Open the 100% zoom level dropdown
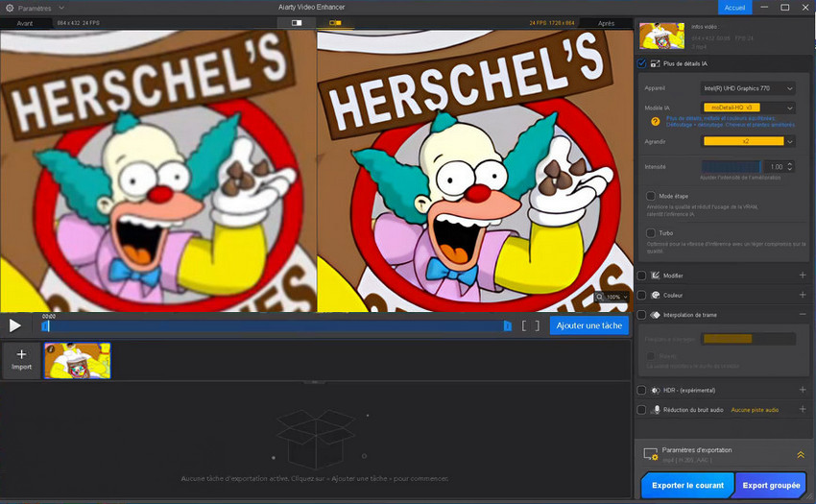This screenshot has height=504, width=816. (617, 297)
